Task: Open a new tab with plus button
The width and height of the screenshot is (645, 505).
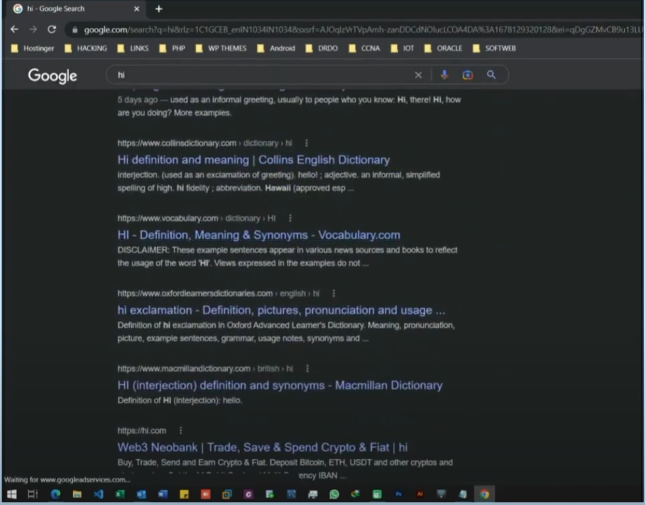Action: tap(159, 9)
